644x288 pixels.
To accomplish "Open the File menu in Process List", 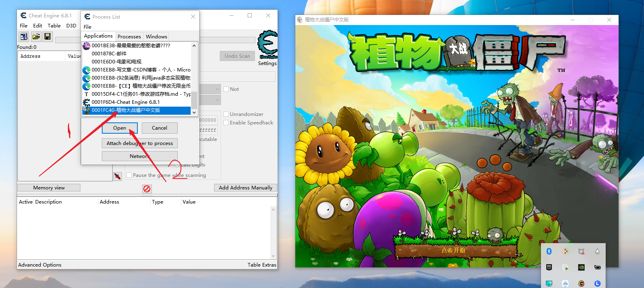I will tap(88, 27).
